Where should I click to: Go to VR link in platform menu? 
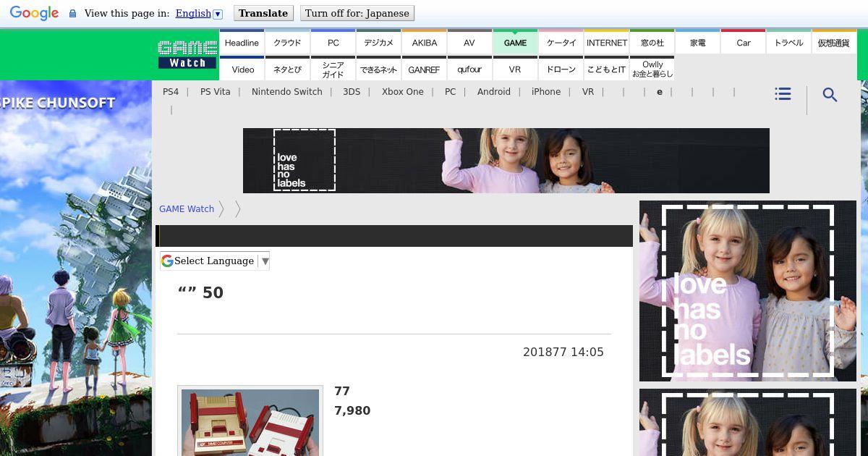(x=588, y=92)
